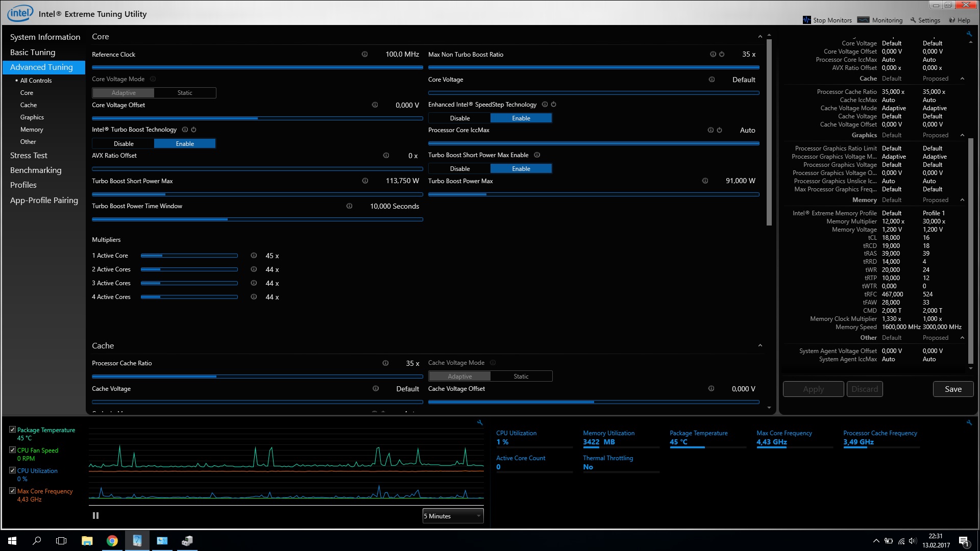Open Profiles section
Image resolution: width=980 pixels, height=551 pixels.
pos(23,185)
